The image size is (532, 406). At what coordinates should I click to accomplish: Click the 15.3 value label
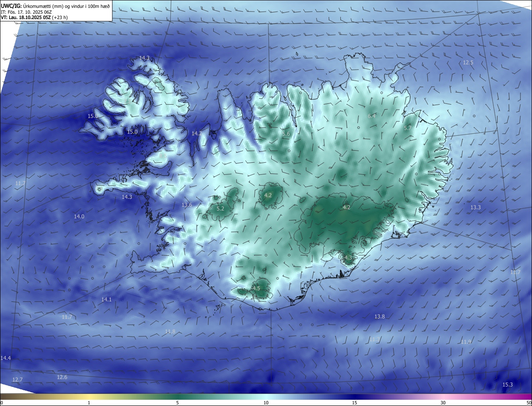tap(507, 384)
